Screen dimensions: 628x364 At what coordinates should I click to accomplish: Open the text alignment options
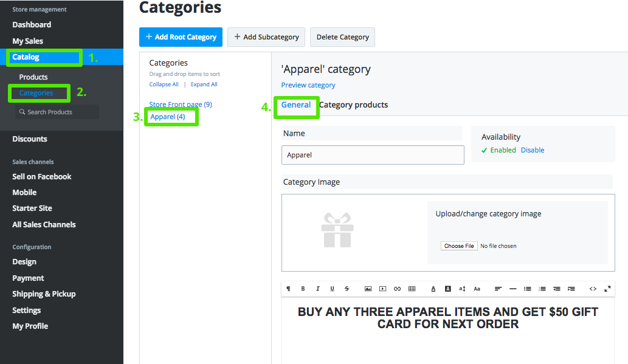click(498, 289)
